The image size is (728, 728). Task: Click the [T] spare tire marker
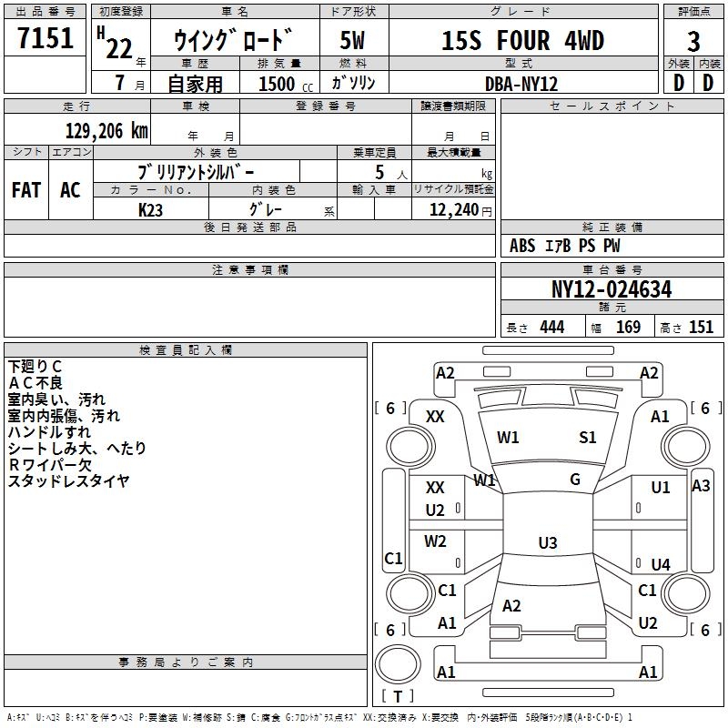(398, 696)
